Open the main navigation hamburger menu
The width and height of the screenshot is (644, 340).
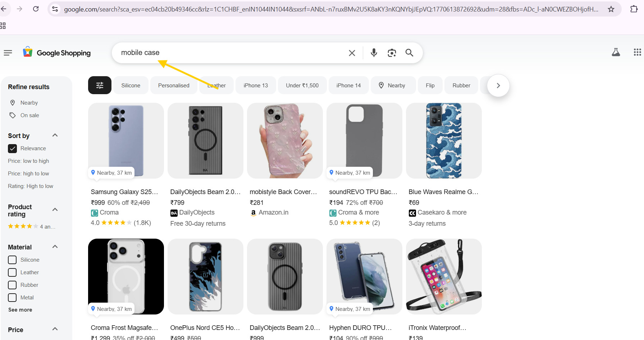pyautogui.click(x=8, y=52)
